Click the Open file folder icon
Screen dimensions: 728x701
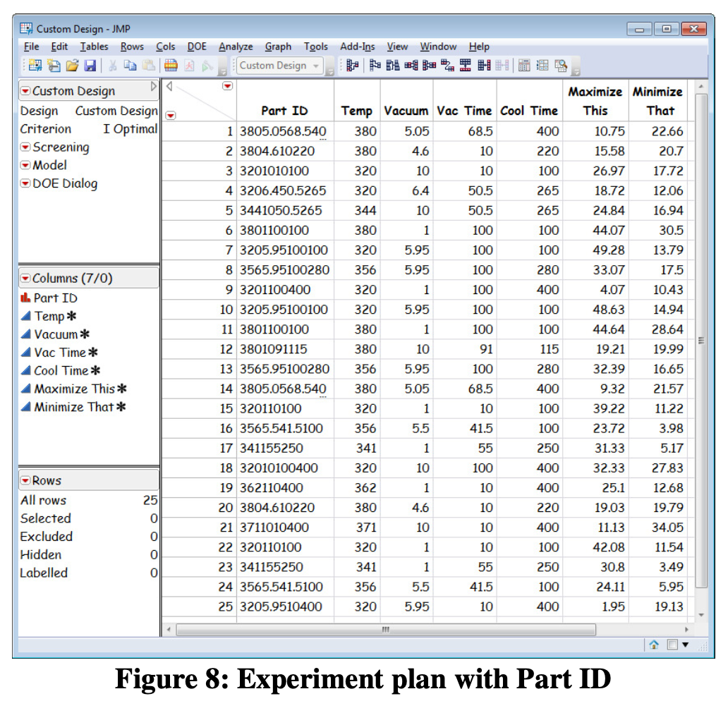point(72,66)
